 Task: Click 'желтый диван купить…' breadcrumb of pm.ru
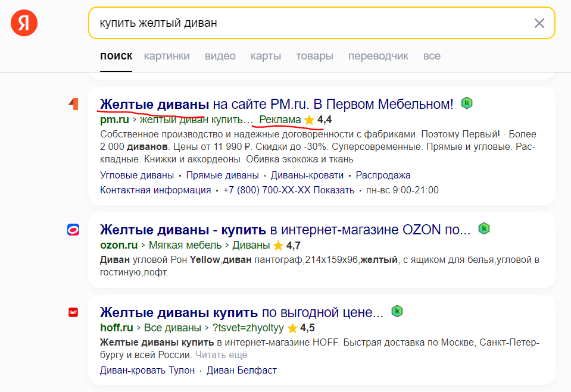196,120
